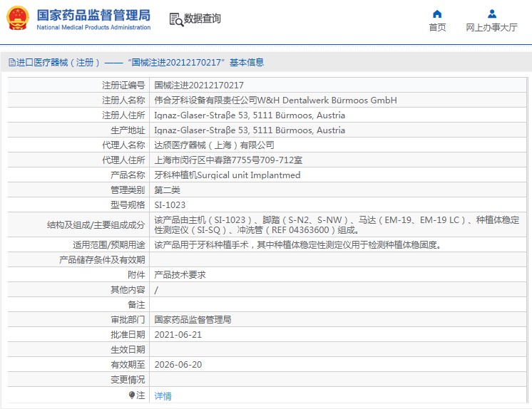The image size is (532, 409).
Task: Click the 国家药品监督管理局 site title
Action: pyautogui.click(x=93, y=15)
